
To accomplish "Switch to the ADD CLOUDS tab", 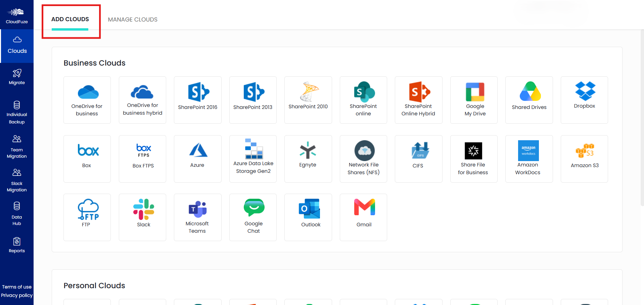I will tap(70, 20).
